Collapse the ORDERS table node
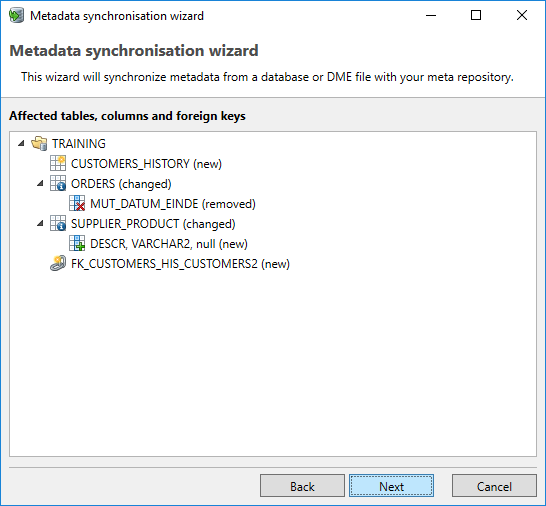This screenshot has height=506, width=546. point(40,183)
